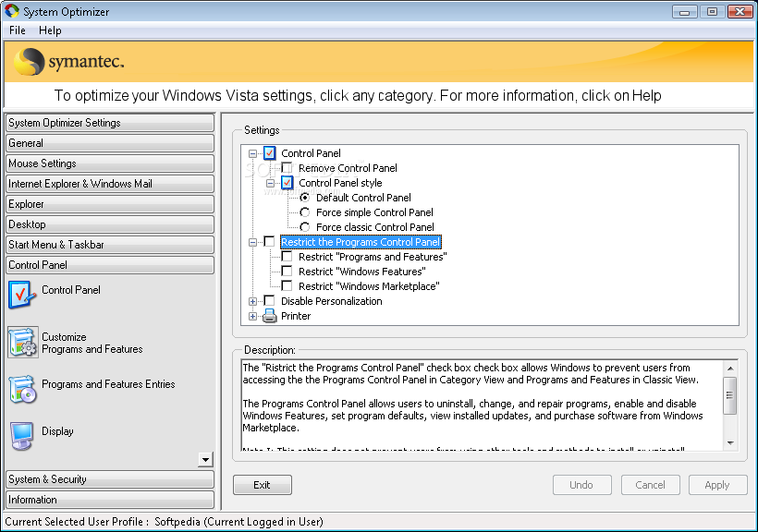Open the Information category
The image size is (758, 532).
pyautogui.click(x=110, y=500)
